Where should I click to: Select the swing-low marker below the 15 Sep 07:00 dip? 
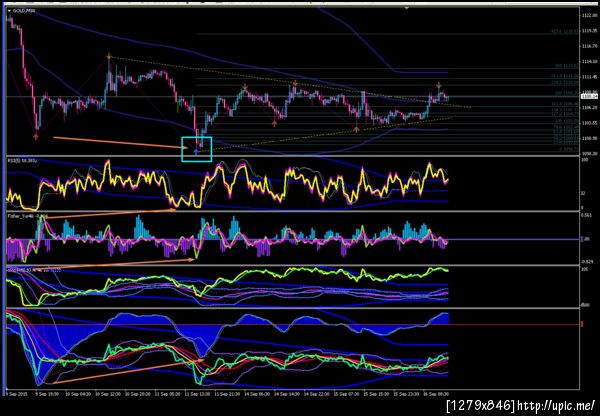coord(357,129)
